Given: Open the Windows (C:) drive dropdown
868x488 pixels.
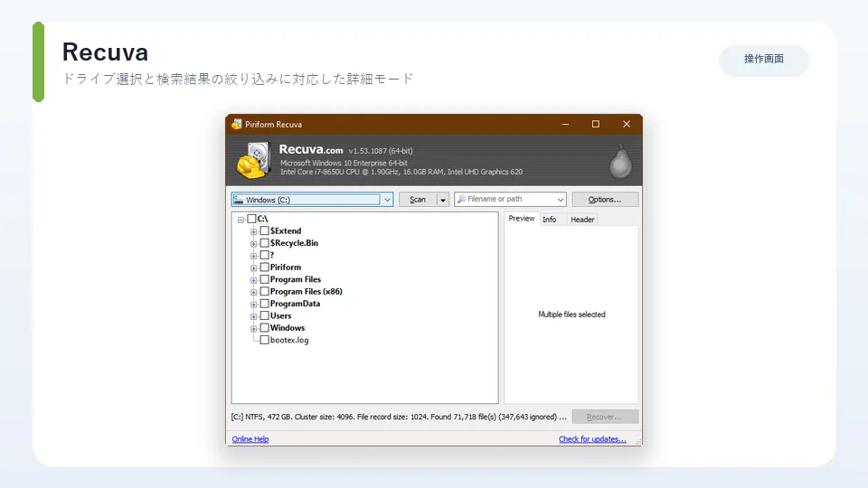Looking at the screenshot, I should pyautogui.click(x=387, y=200).
